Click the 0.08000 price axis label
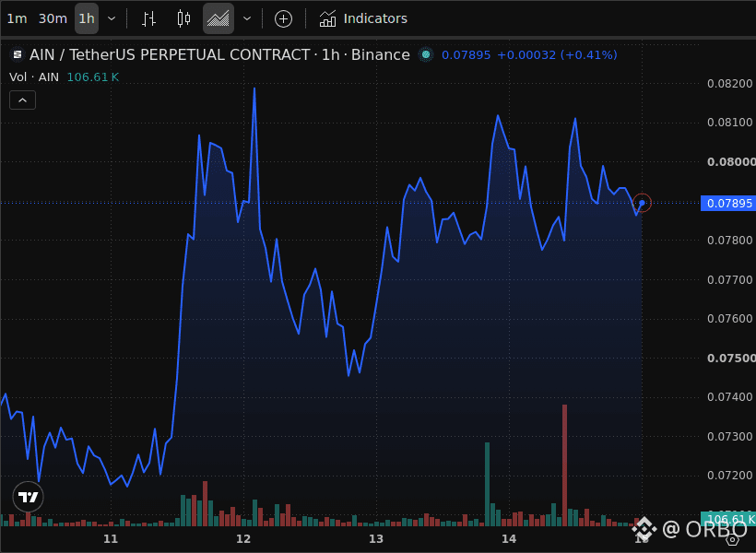Image resolution: width=756 pixels, height=553 pixels. point(731,162)
